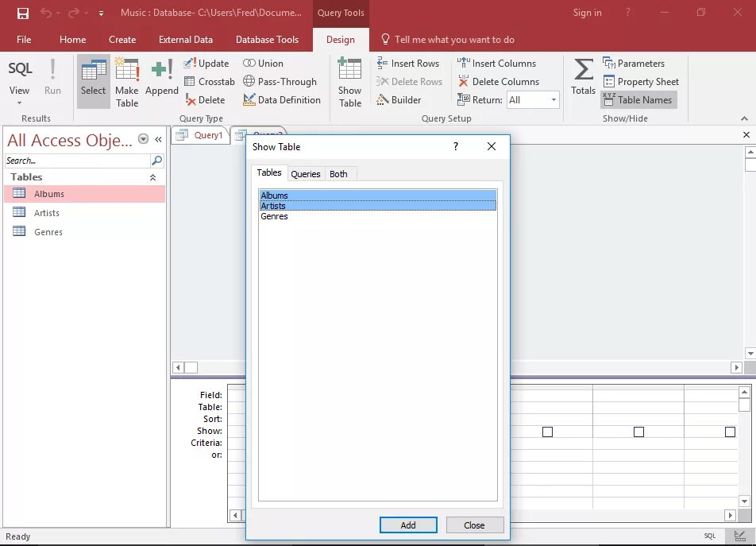Collapse the ribbon
756x546 pixels.
click(744, 118)
